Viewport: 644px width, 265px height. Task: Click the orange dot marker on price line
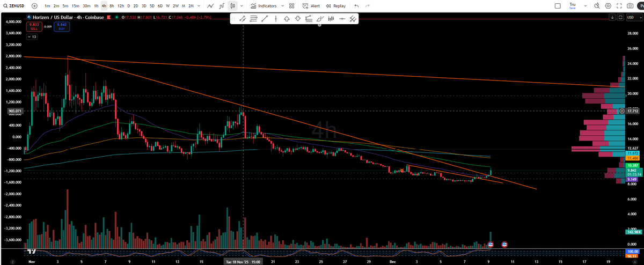(402, 170)
